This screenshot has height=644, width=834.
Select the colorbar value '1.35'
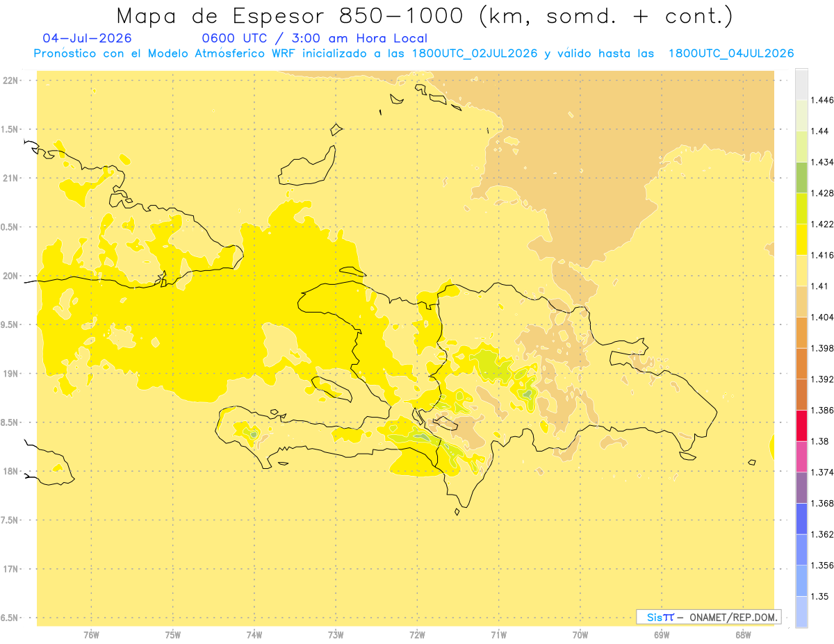click(819, 596)
